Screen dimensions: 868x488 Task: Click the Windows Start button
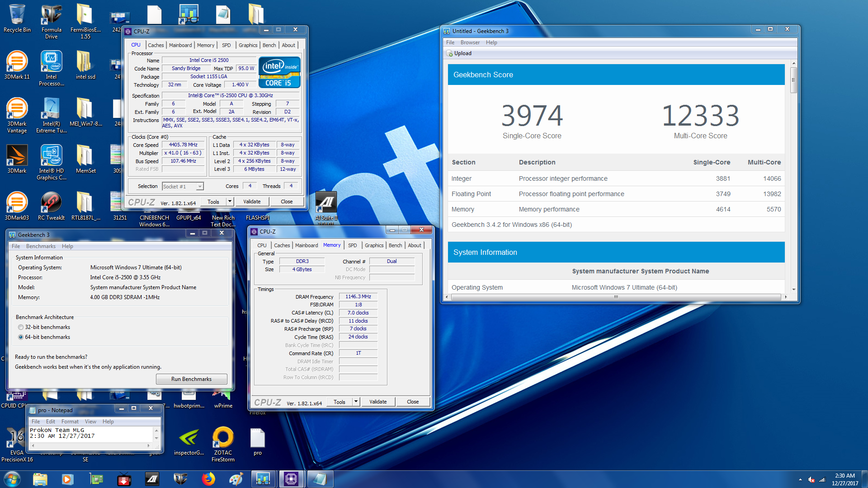[12, 479]
